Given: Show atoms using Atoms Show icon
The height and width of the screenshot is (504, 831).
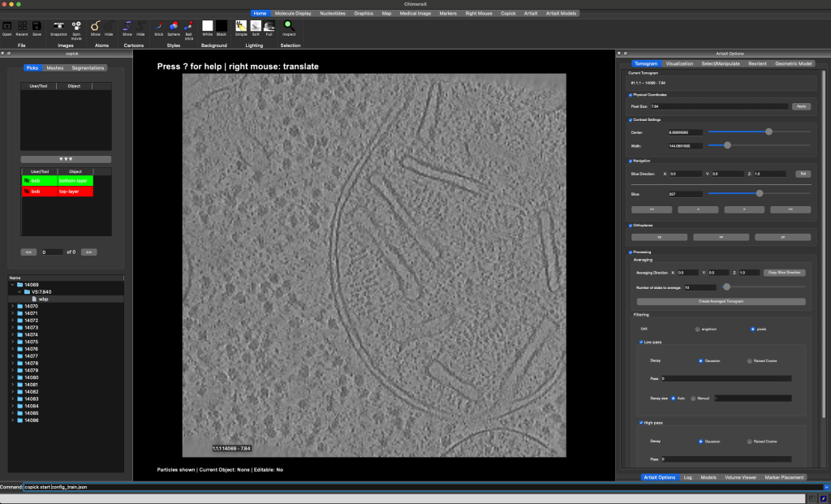Looking at the screenshot, I should [96, 28].
